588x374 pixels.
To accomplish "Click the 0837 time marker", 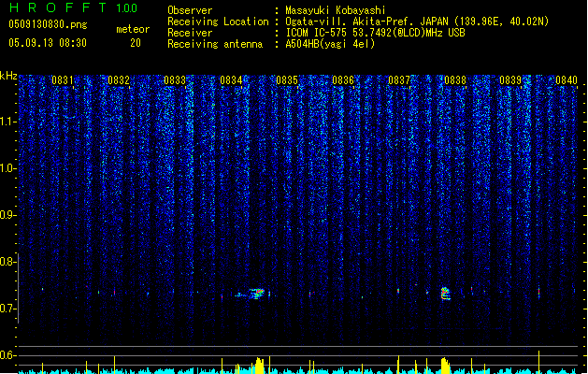I will (399, 80).
